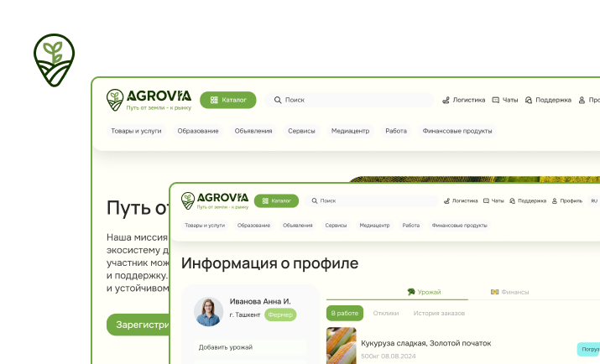Screen dimensions: 600x364
Task: Select Работа in back window
Action: (396, 131)
